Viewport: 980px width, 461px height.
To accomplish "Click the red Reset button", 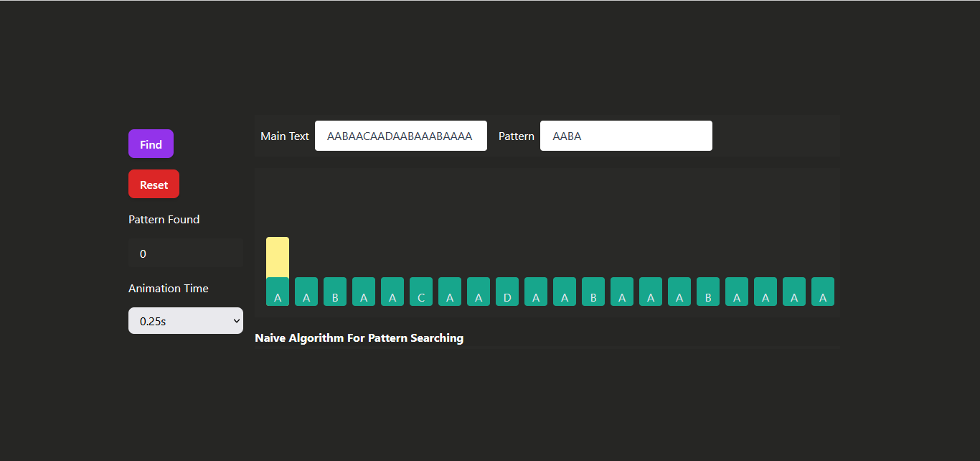I will pos(154,184).
